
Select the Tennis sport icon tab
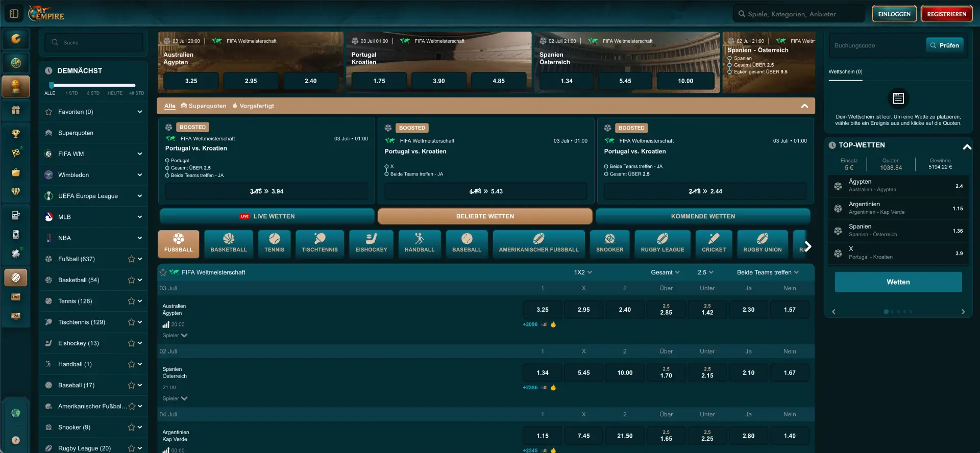[274, 244]
